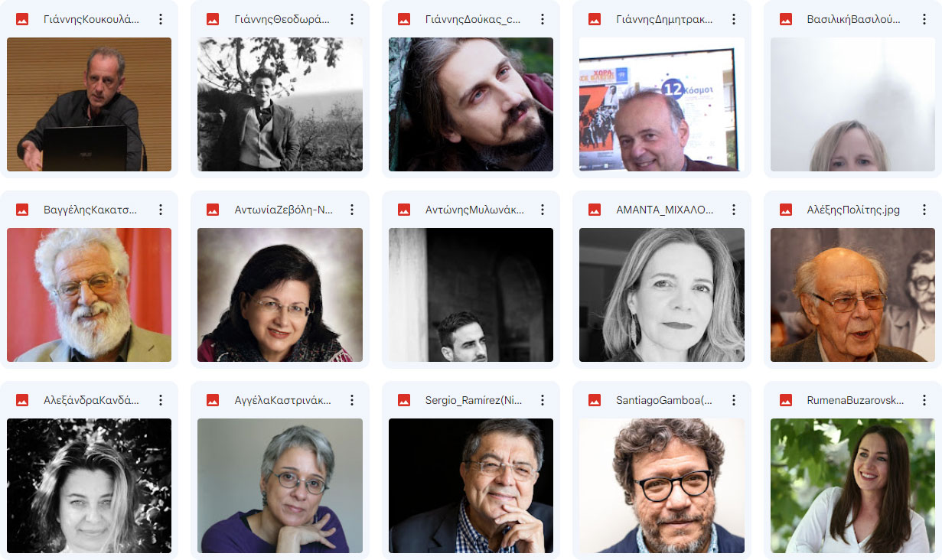The height and width of the screenshot is (560, 942).
Task: Click the image type icon beside ΑΜΑΝΤΑ_ΜΙΧΑΛΟ
Action: click(595, 210)
